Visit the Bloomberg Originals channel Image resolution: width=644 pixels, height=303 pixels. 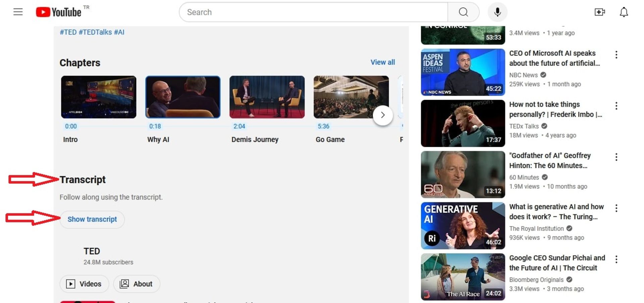[x=536, y=279]
